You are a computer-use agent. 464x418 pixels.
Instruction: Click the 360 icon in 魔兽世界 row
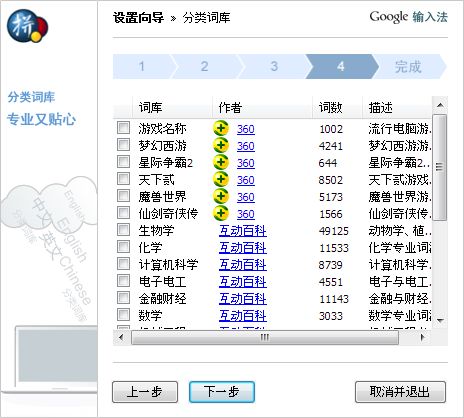point(221,196)
